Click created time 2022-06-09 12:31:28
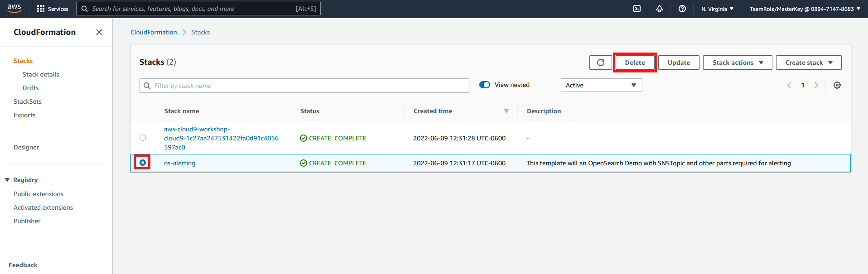Viewport: 868px width, 274px height. 459,138
